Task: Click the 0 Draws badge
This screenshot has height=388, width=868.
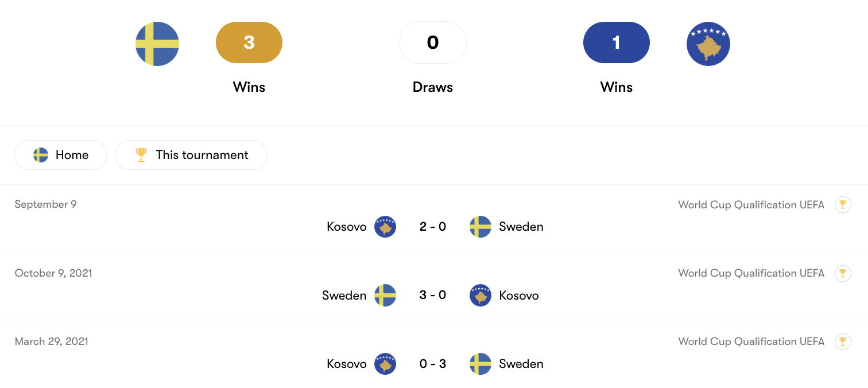Action: (x=433, y=42)
